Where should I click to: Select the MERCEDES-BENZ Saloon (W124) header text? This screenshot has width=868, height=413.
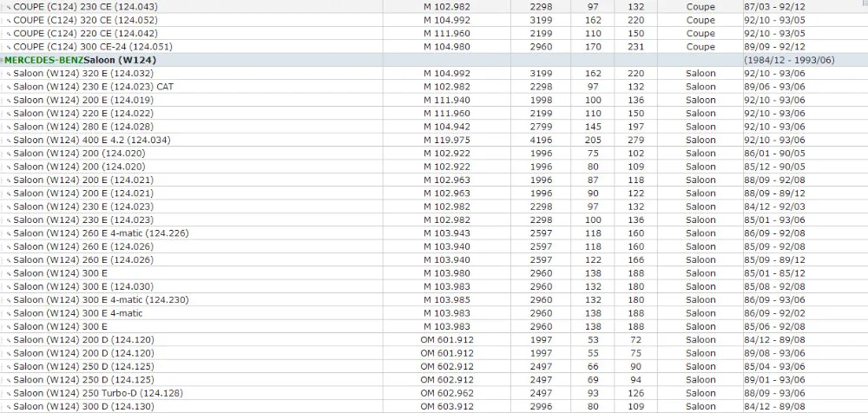coord(80,60)
